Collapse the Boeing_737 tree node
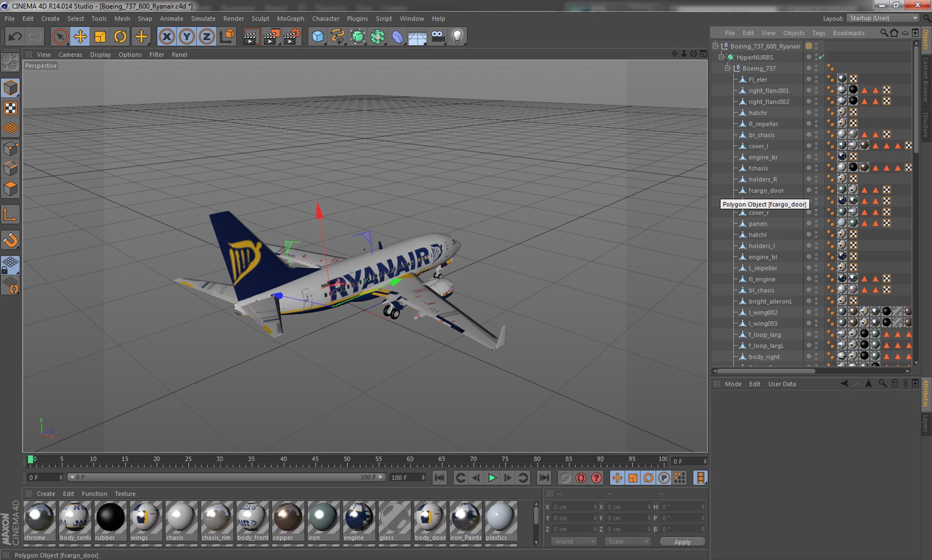932x560 pixels. tap(728, 68)
